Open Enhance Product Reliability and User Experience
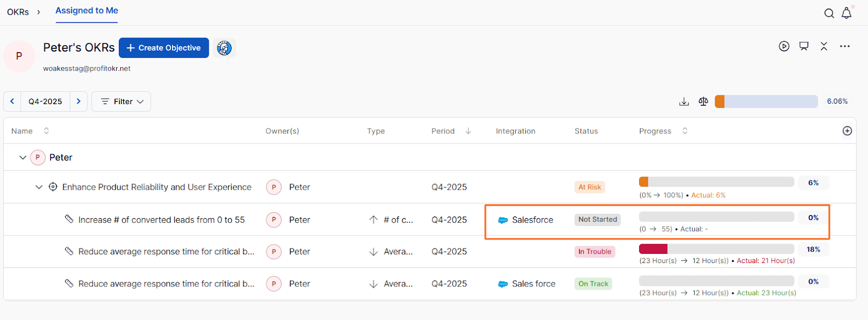This screenshot has width=868, height=320. tap(157, 187)
